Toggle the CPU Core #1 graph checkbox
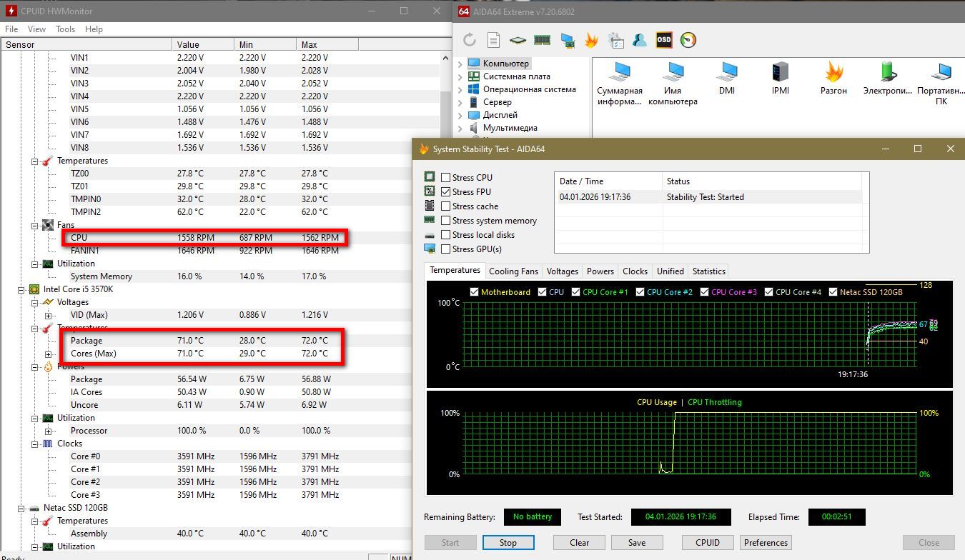This screenshot has height=560, width=965. 576,292
